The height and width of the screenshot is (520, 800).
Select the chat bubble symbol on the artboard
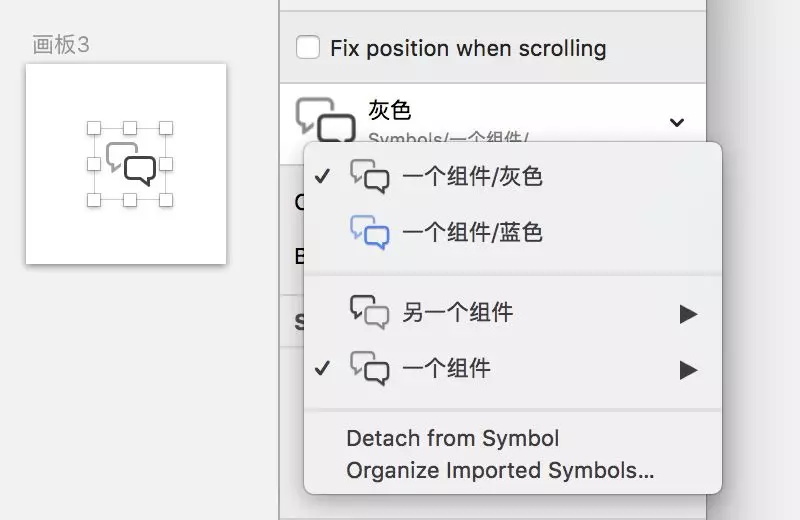tap(131, 164)
